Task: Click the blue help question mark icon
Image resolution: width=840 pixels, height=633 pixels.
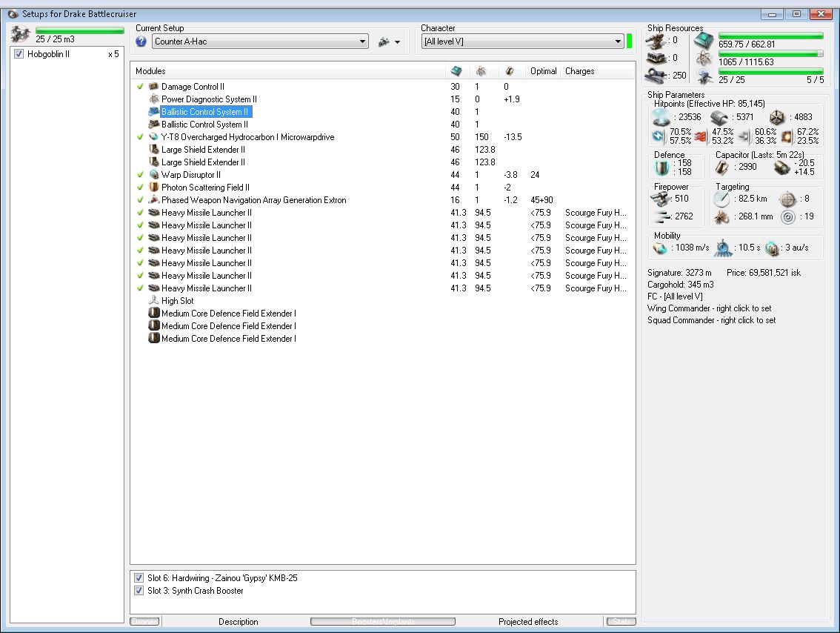Action: coord(141,42)
